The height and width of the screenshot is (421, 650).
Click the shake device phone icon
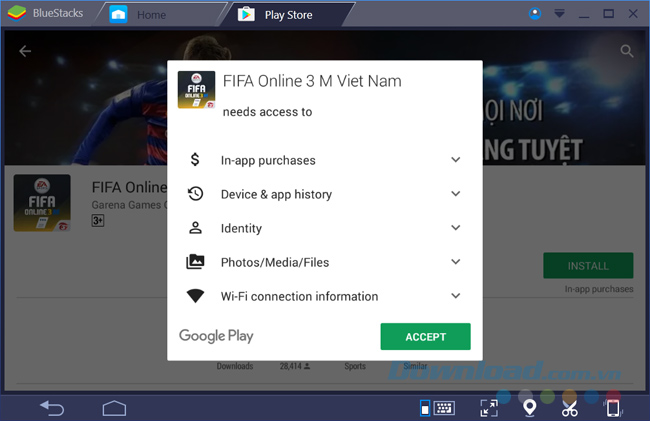(613, 408)
